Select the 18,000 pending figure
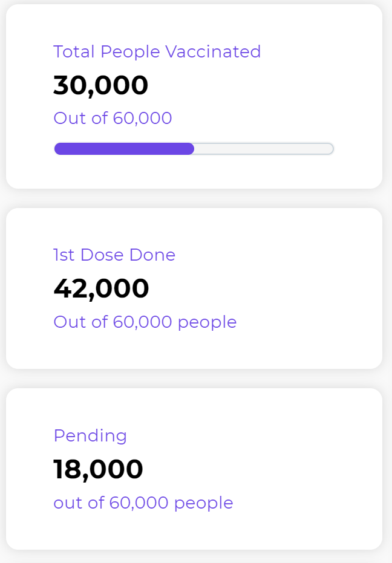This screenshot has height=563, width=392. click(x=98, y=469)
